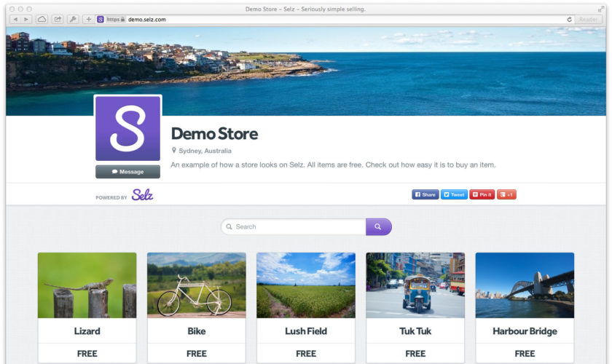
Task: Click the Reader button in the address bar
Action: (x=588, y=20)
